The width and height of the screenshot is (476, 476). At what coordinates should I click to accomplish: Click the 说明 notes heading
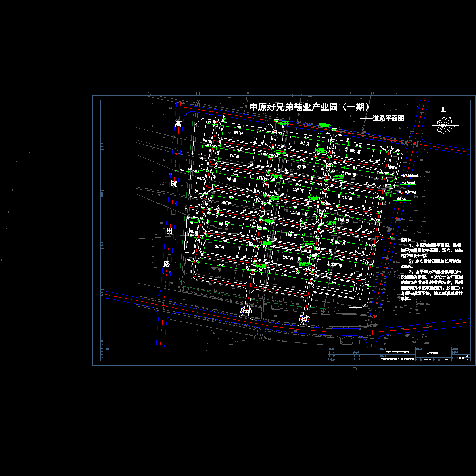tap(405, 240)
